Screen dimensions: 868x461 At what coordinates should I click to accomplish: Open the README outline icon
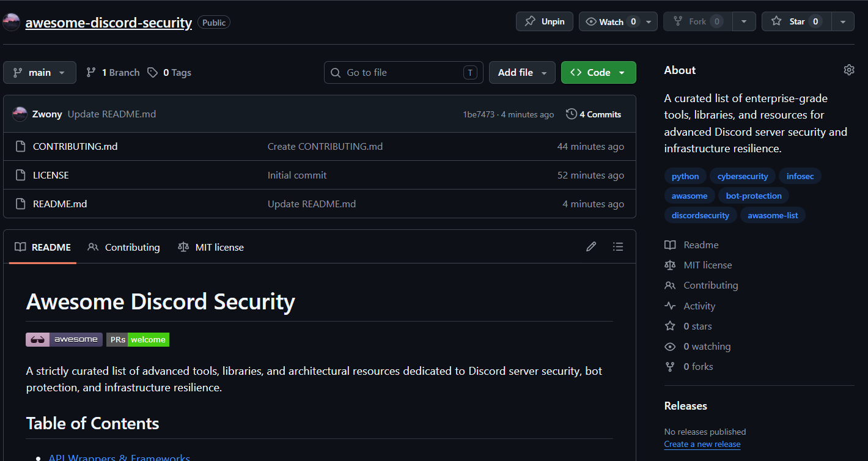click(x=618, y=246)
